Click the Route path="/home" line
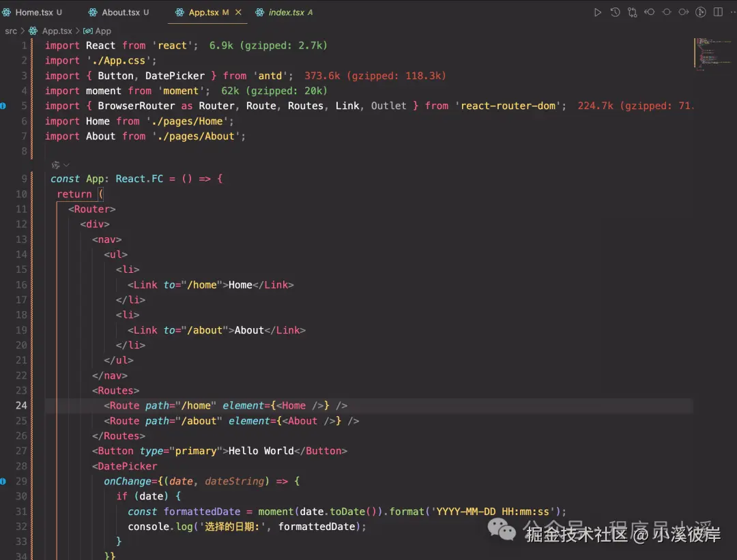Viewport: 737px width, 560px height. click(x=226, y=405)
